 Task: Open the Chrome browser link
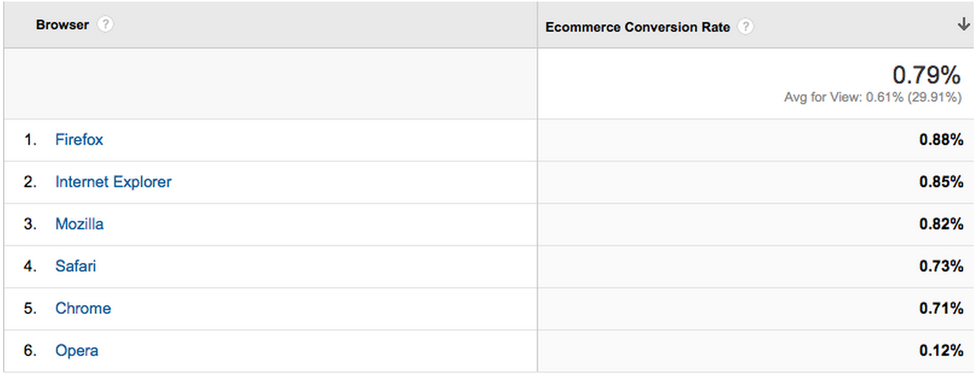click(83, 309)
